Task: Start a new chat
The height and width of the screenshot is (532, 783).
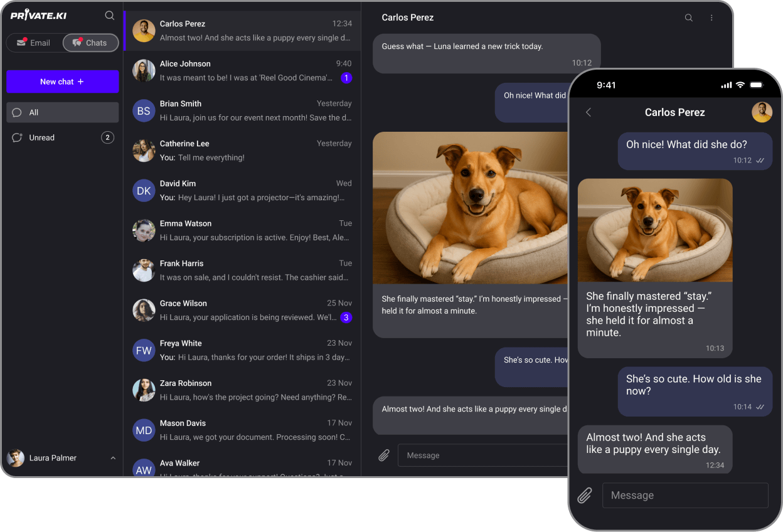Action: click(62, 82)
